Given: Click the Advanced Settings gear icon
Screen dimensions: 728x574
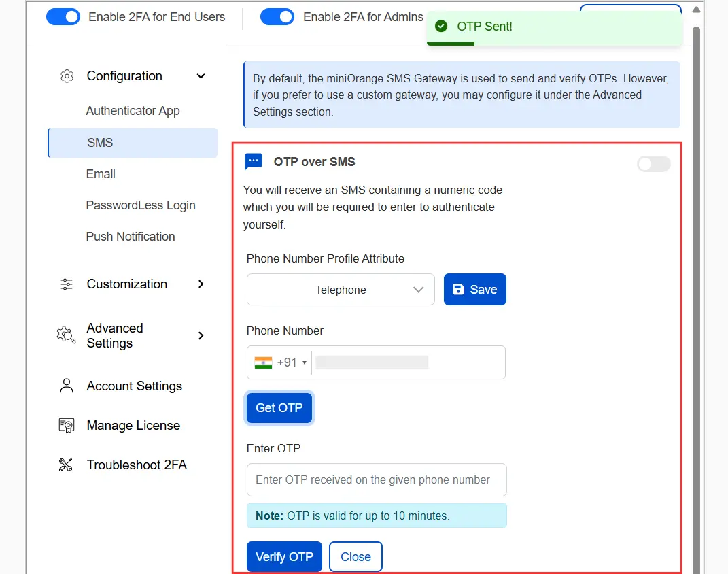Looking at the screenshot, I should pos(66,335).
